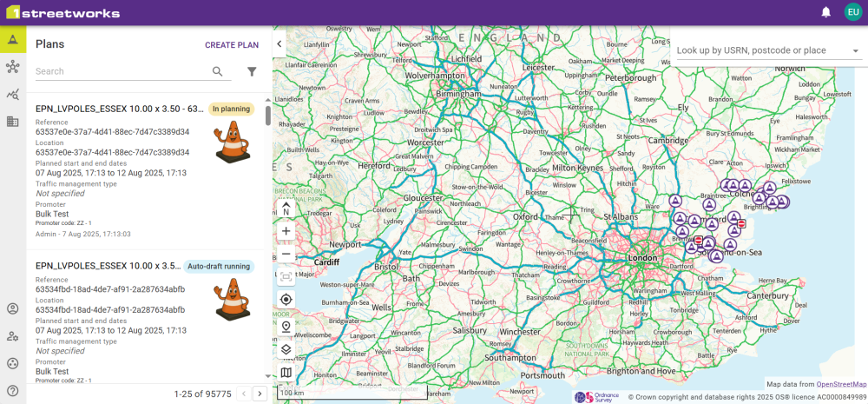Open the user profile sidebar icon
Screen dimensions: 868x404
[13, 308]
